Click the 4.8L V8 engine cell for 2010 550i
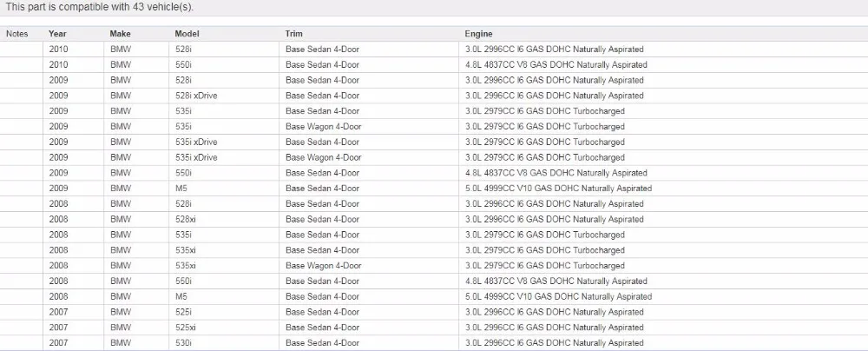The image size is (868, 351). (x=556, y=65)
